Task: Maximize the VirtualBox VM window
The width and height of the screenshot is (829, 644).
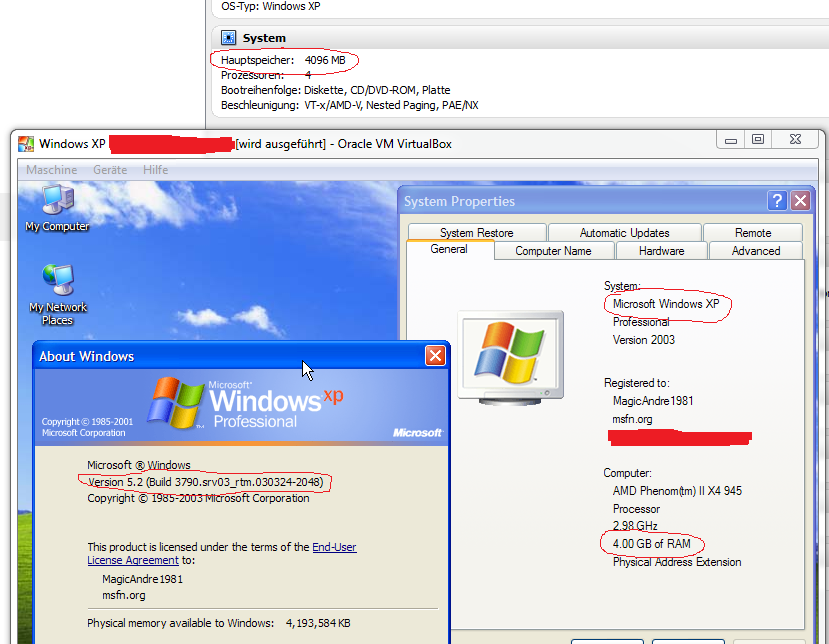Action: coord(758,140)
